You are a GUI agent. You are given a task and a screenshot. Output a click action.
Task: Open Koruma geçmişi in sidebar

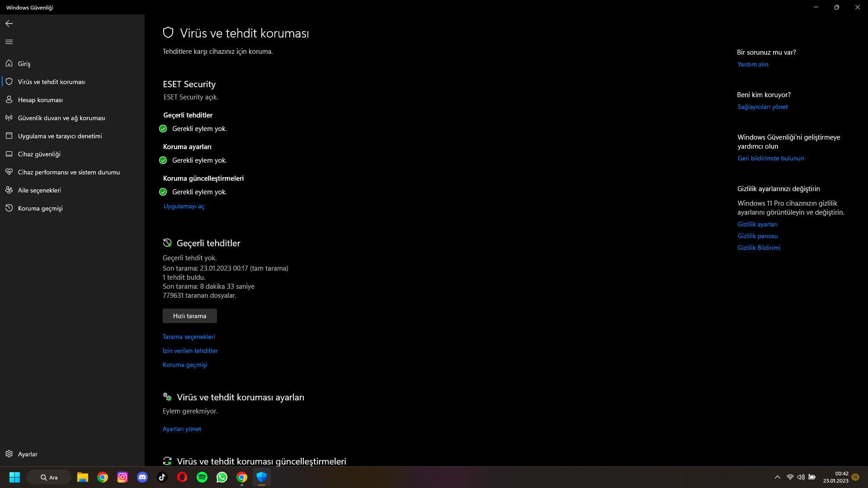(40, 208)
